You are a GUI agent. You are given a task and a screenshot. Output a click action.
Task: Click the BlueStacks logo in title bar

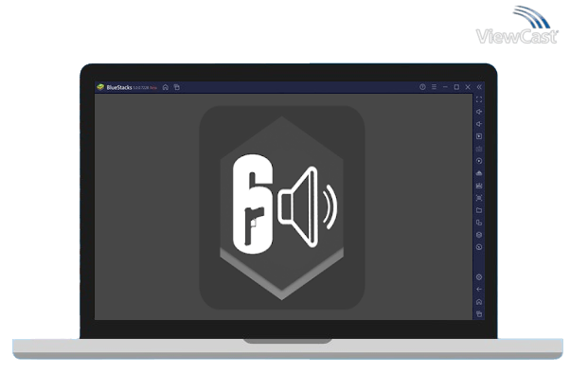(x=100, y=87)
